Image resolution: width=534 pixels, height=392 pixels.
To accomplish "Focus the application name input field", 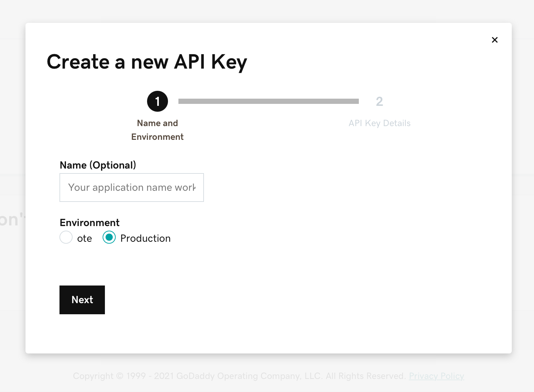I will click(x=132, y=188).
